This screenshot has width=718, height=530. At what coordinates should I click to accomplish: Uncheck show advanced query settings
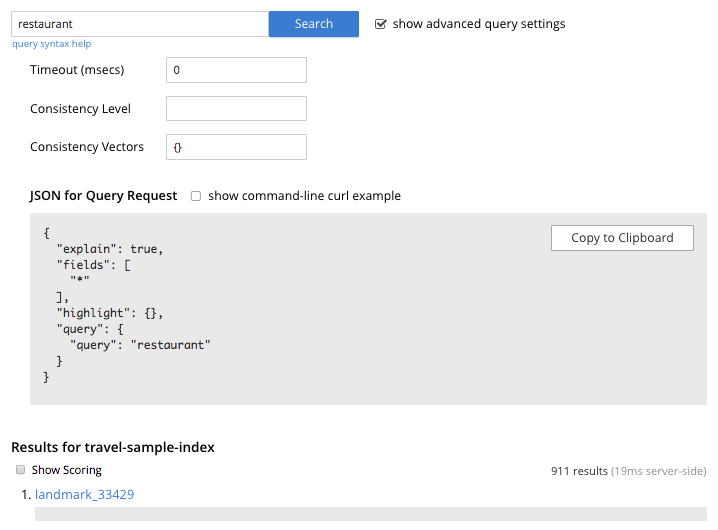click(x=381, y=24)
